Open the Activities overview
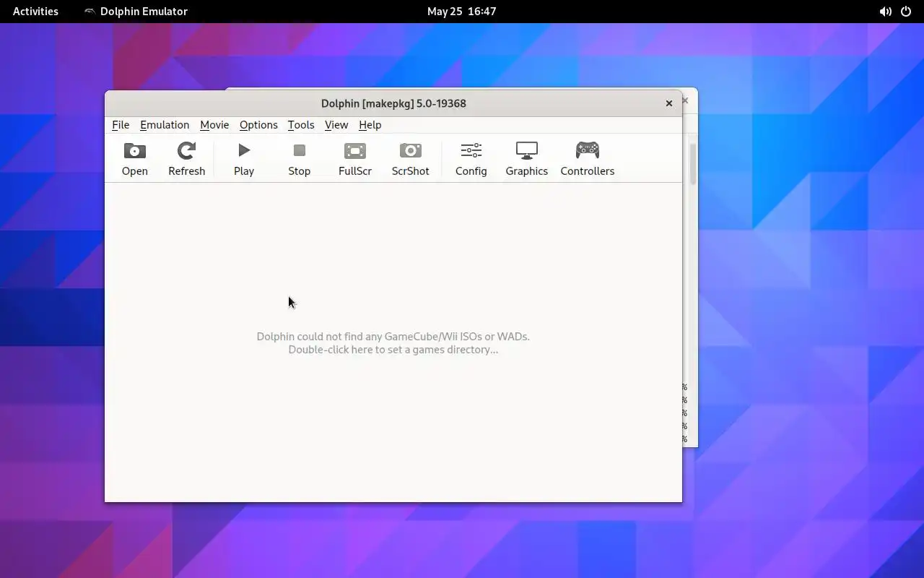The width and height of the screenshot is (924, 578). click(x=35, y=12)
